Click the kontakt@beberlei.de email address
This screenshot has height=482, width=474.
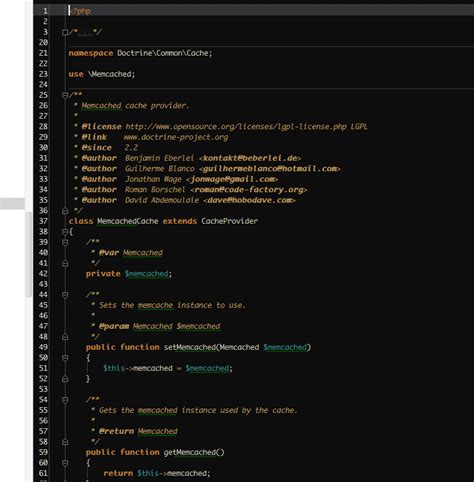point(250,158)
